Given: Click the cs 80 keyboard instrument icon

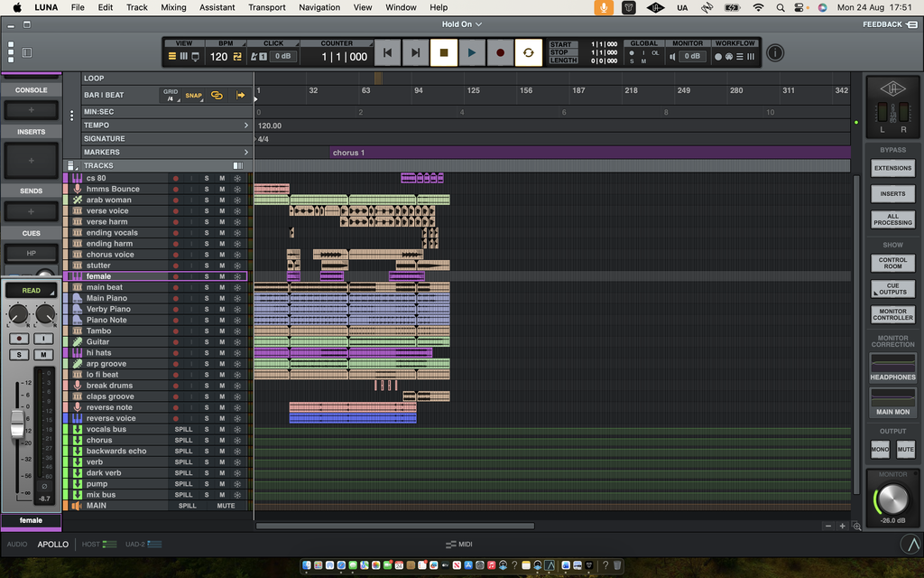Looking at the screenshot, I should [x=78, y=178].
